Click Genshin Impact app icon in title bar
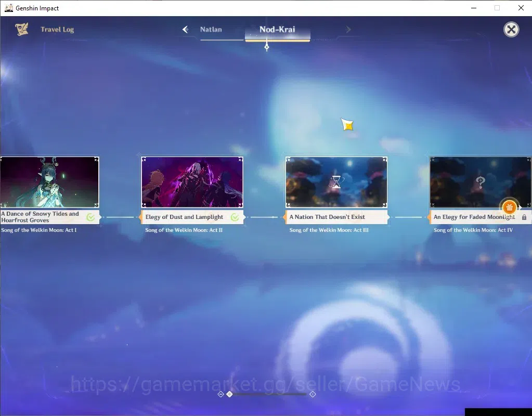The image size is (532, 416). pos(8,8)
